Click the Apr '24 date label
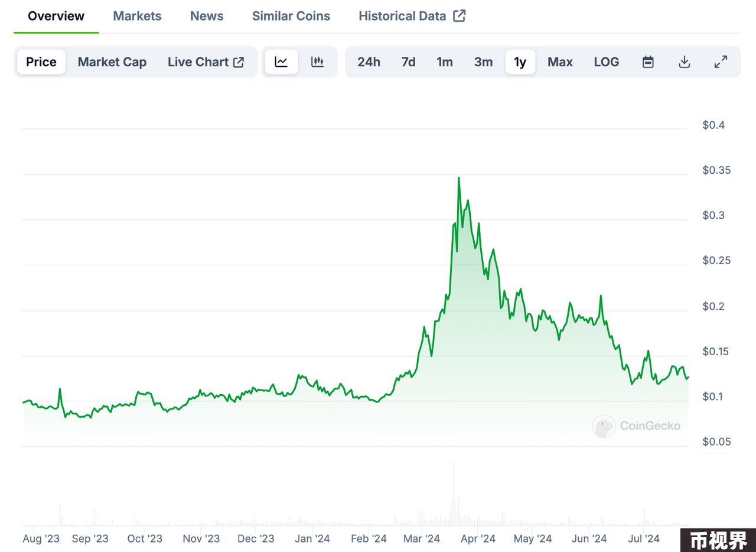This screenshot has height=552, width=756. click(478, 538)
